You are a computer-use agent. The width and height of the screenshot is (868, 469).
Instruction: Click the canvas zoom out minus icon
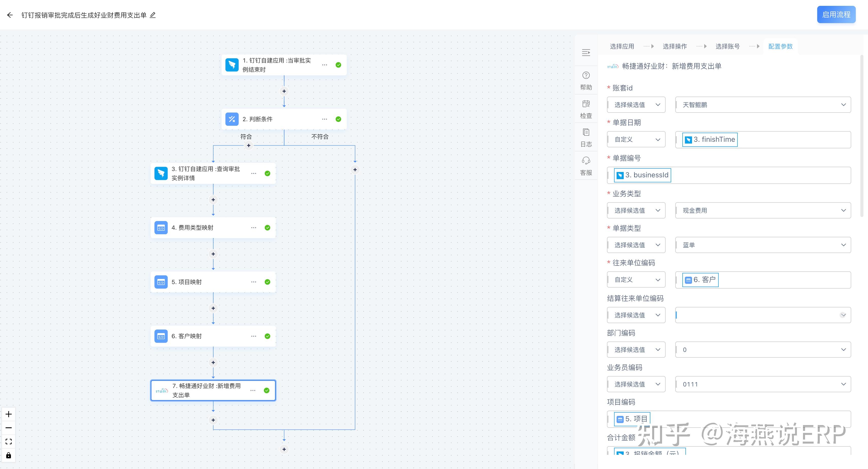(x=9, y=428)
